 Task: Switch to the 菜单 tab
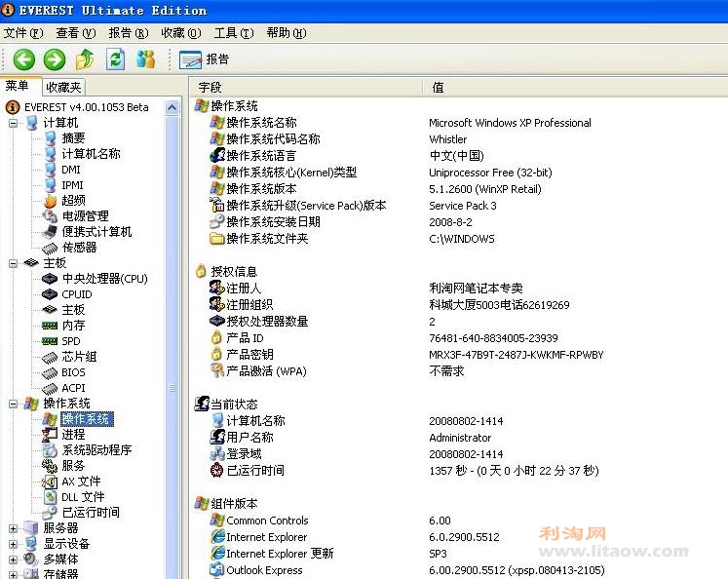point(18,86)
